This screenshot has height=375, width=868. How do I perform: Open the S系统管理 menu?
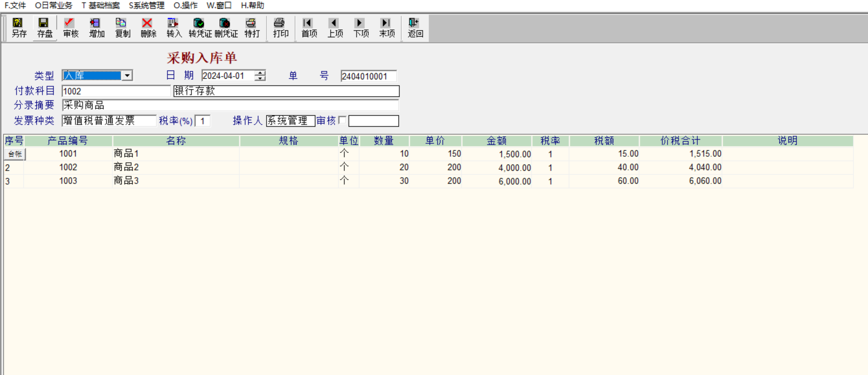(x=146, y=5)
